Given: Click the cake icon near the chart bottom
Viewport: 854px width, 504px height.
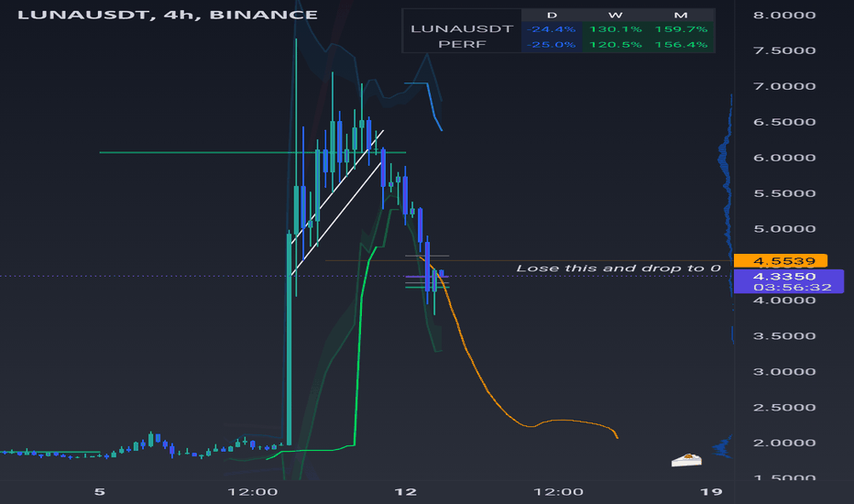Looking at the screenshot, I should [x=686, y=460].
